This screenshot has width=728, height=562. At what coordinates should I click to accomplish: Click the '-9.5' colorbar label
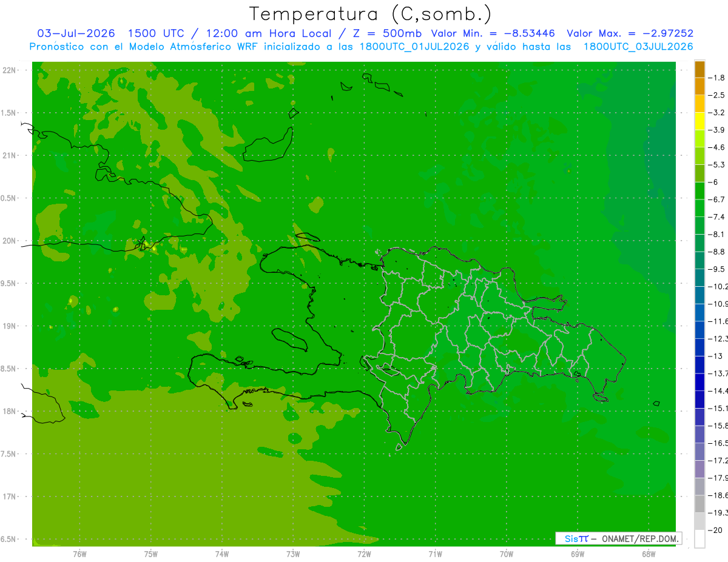tap(716, 269)
